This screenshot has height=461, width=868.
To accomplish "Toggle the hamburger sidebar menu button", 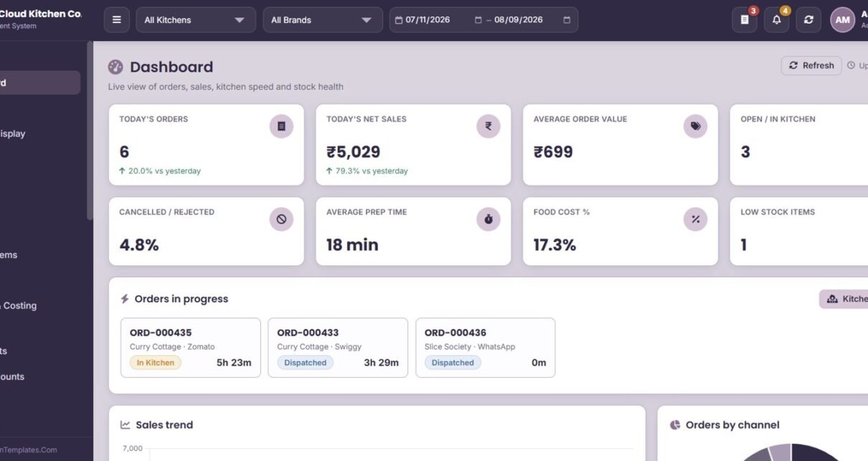I will pyautogui.click(x=117, y=20).
